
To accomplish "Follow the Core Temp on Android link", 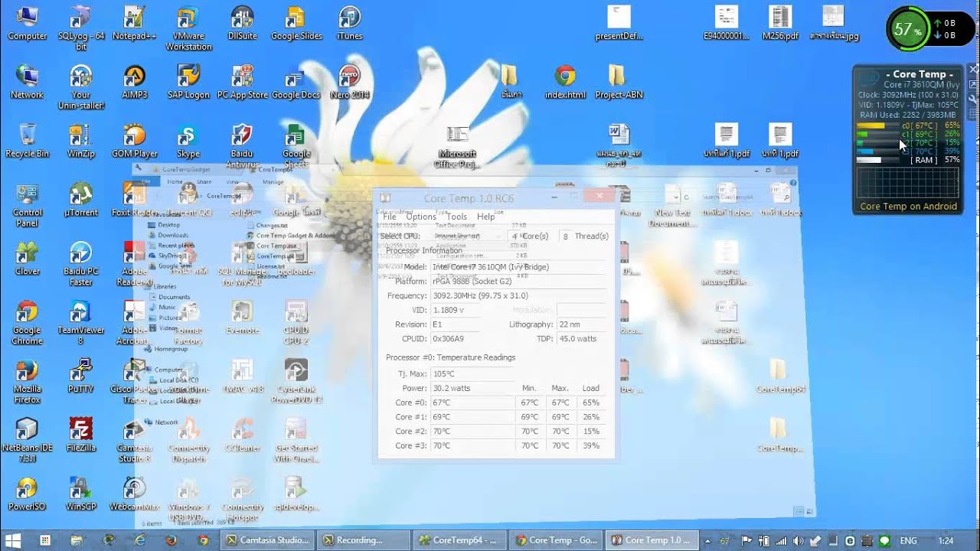I will point(908,207).
